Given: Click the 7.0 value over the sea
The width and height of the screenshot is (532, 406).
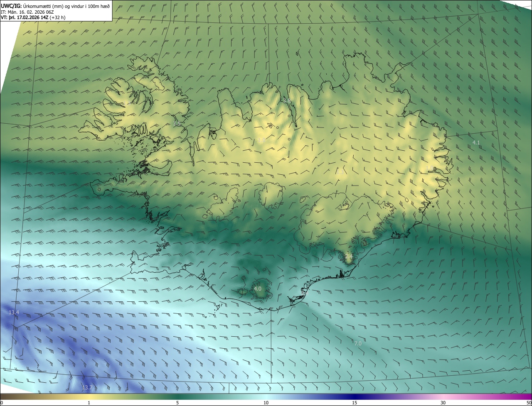Looking at the screenshot, I should [357, 343].
